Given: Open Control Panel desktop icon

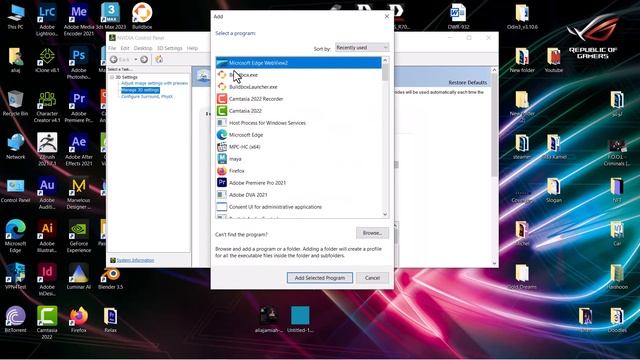Looking at the screenshot, I should tap(16, 190).
